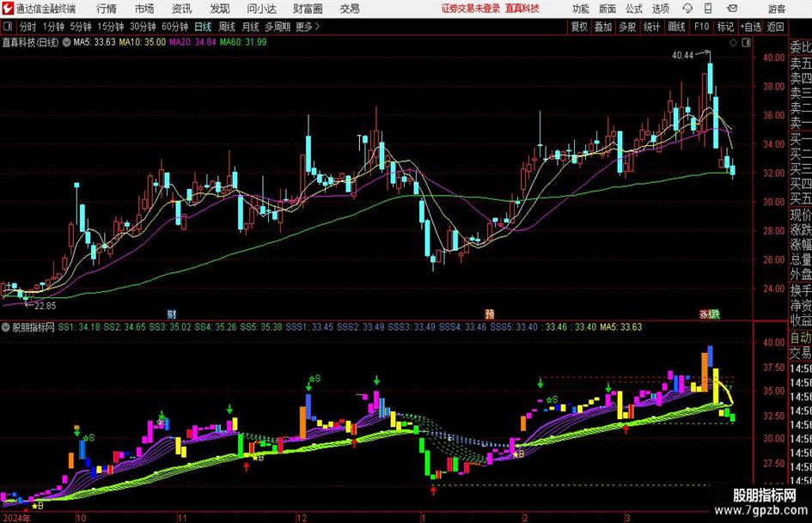The image size is (812, 523).
Task: Click the 证券交易未登录 login link
Action: pyautogui.click(x=471, y=9)
